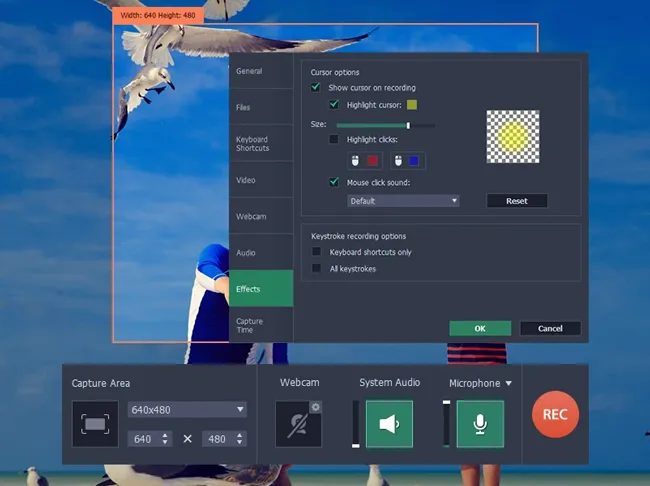Confirm settings with the OK button

pyautogui.click(x=480, y=328)
